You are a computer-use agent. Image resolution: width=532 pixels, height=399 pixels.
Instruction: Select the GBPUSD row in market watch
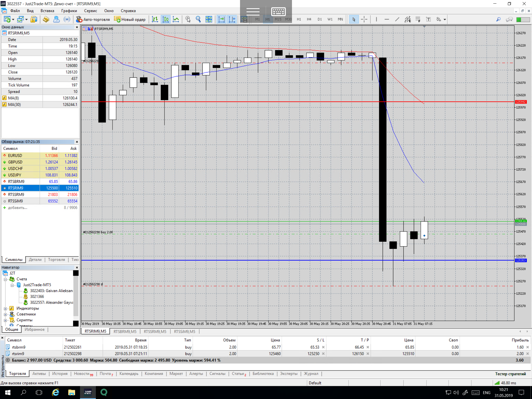coord(15,162)
